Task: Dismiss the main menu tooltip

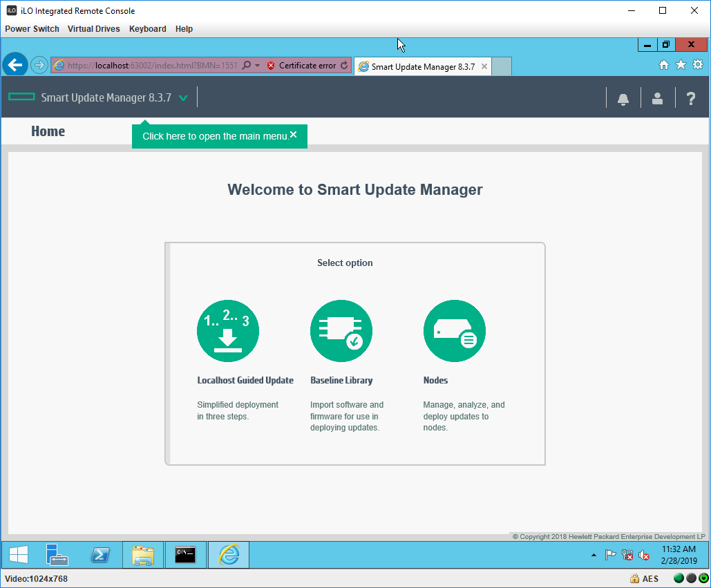Action: [294, 135]
